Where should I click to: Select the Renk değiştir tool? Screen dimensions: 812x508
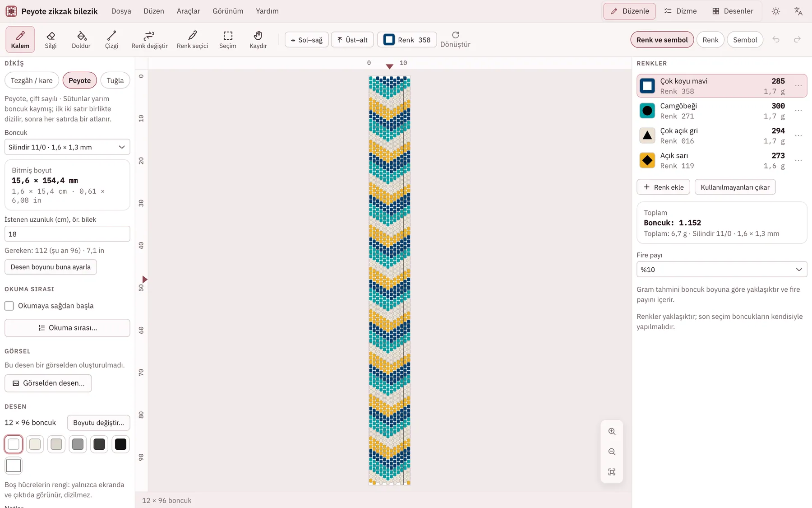149,39
